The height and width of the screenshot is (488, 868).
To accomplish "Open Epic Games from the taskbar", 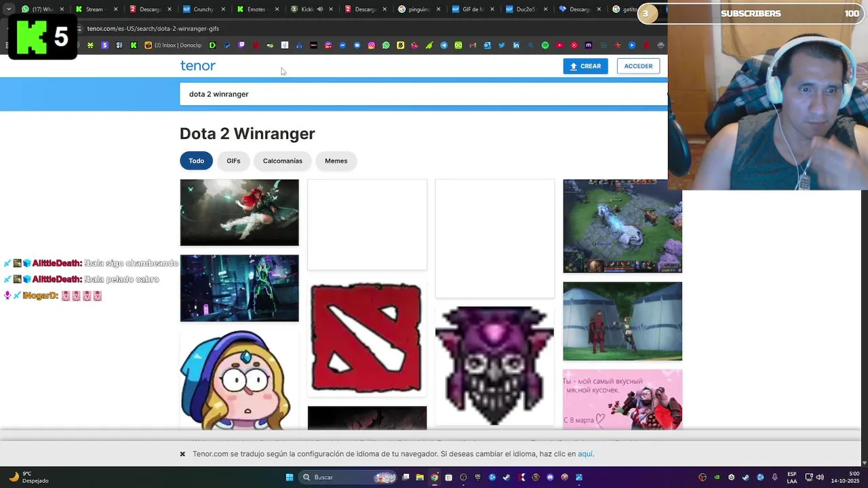I will (x=478, y=477).
